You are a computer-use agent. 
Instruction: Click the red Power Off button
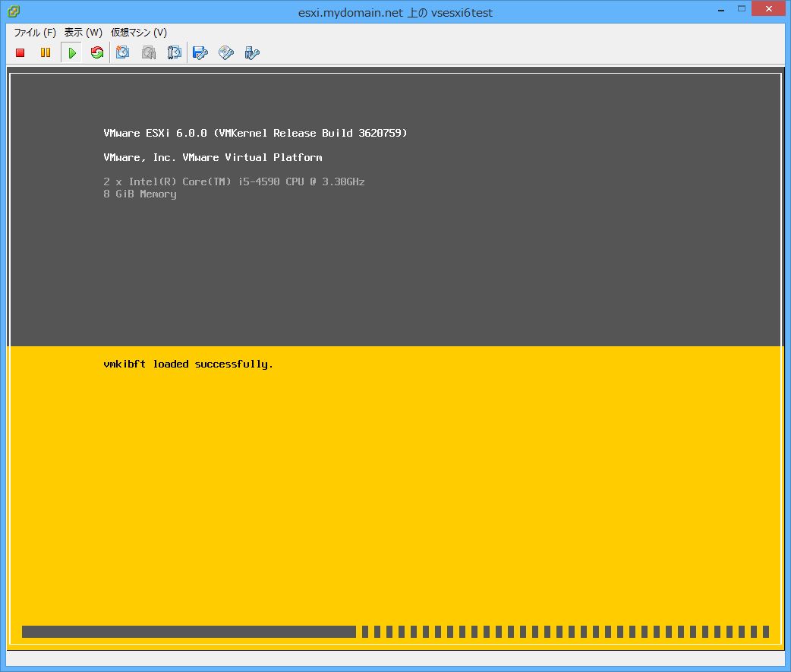pos(20,52)
